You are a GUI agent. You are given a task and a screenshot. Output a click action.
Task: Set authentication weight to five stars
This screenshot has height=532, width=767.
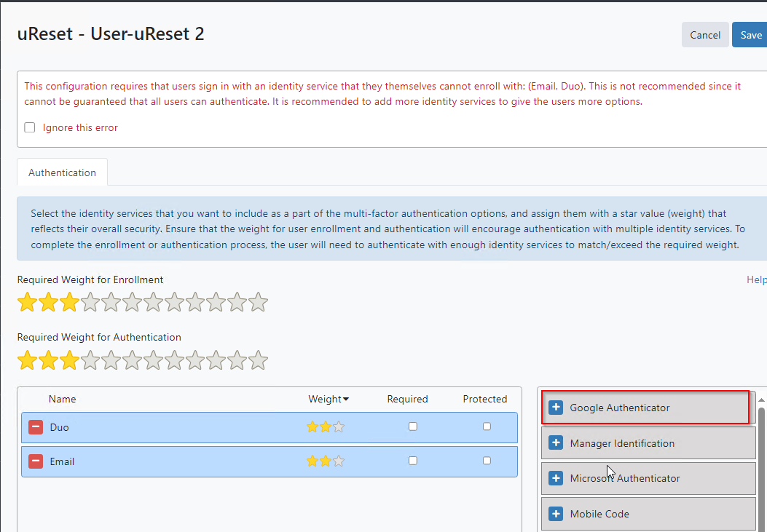pyautogui.click(x=111, y=360)
